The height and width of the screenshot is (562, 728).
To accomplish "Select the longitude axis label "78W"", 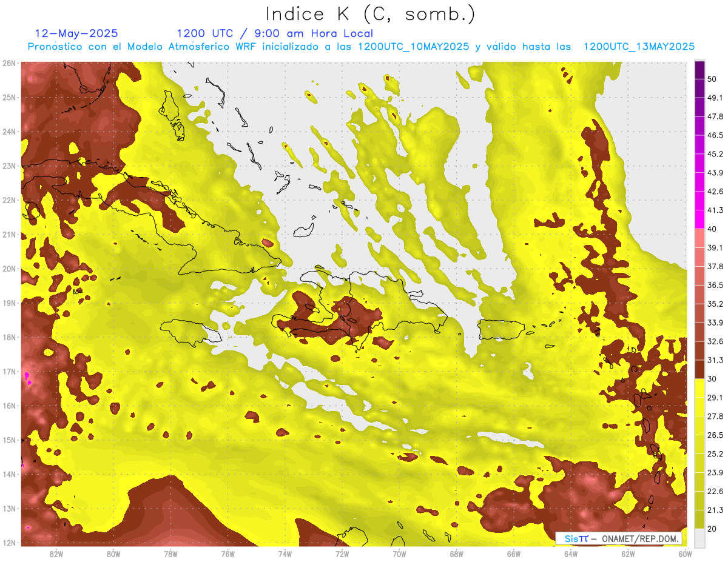I will point(170,554).
